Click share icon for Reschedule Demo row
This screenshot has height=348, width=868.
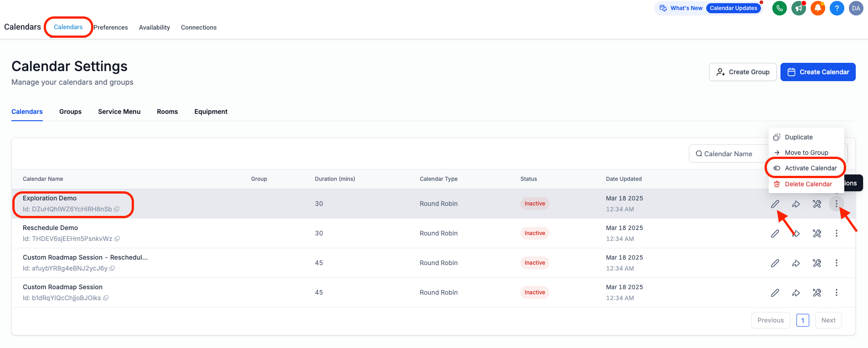point(796,234)
